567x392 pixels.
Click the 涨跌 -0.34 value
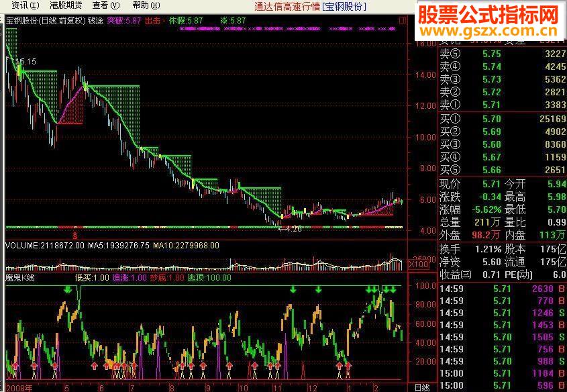[x=491, y=197]
